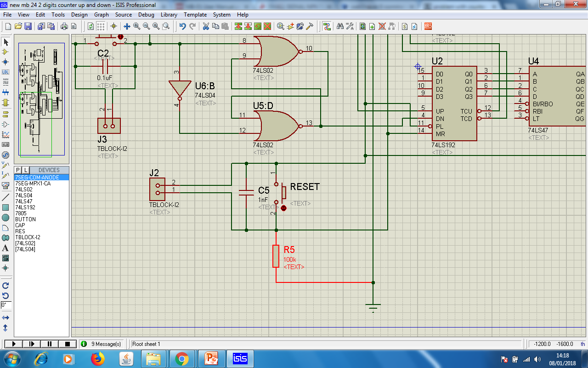The height and width of the screenshot is (368, 588).
Task: Click the Rotate anti-clockwise icon
Action: (6, 295)
